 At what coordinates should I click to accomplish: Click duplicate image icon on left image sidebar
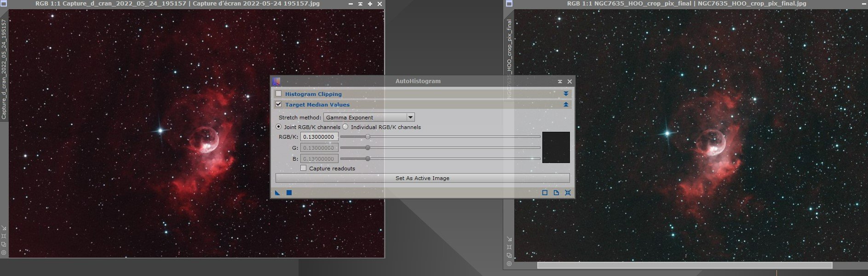pyautogui.click(x=4, y=244)
